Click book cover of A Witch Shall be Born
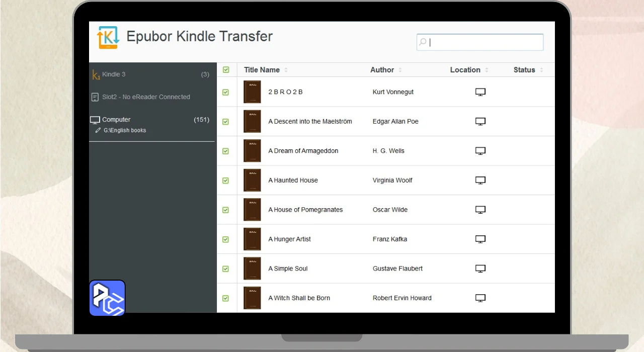 click(x=252, y=298)
